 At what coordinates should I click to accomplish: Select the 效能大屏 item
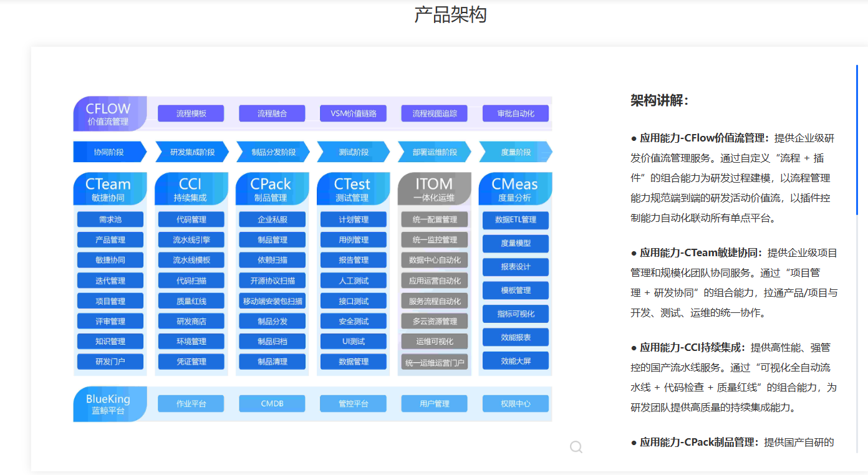pyautogui.click(x=516, y=360)
